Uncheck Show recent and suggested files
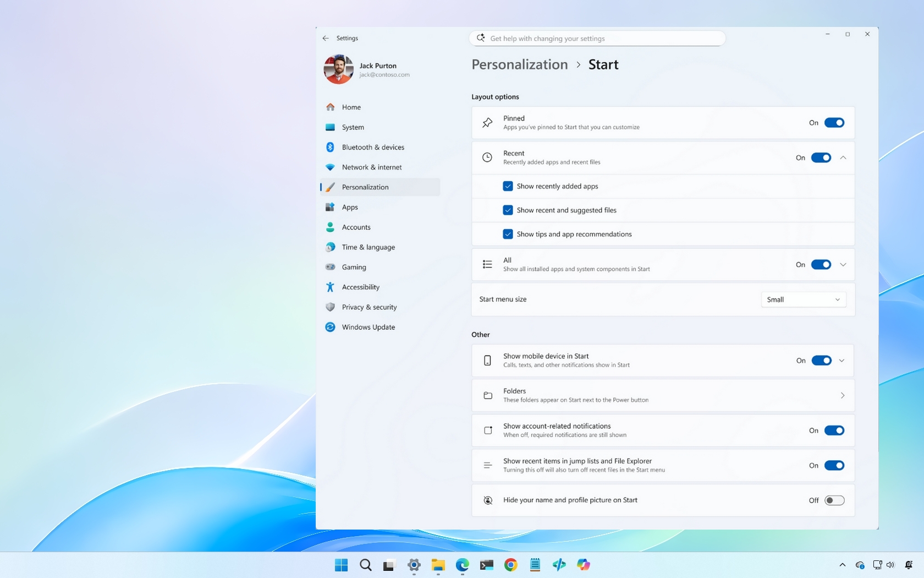This screenshot has width=924, height=578. pyautogui.click(x=508, y=210)
